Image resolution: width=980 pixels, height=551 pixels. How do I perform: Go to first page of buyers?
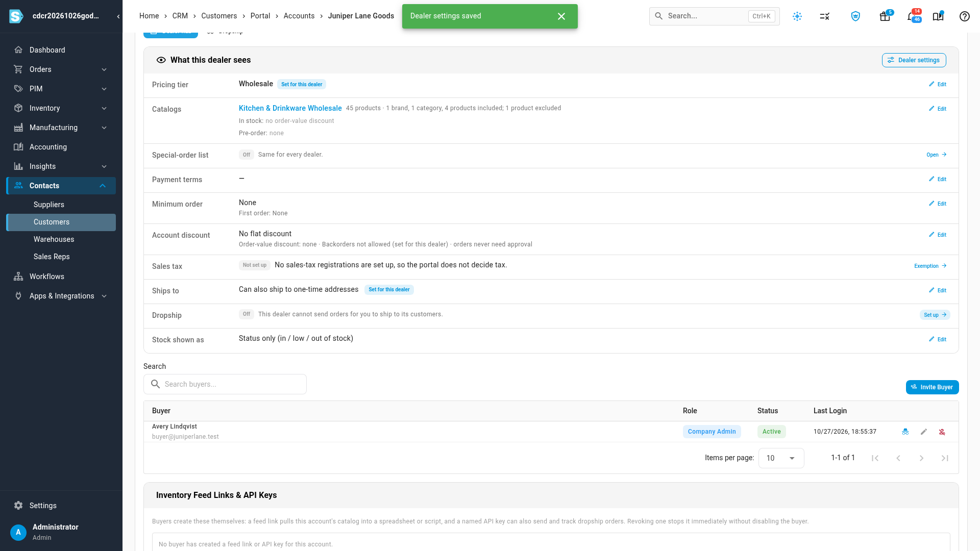point(875,458)
